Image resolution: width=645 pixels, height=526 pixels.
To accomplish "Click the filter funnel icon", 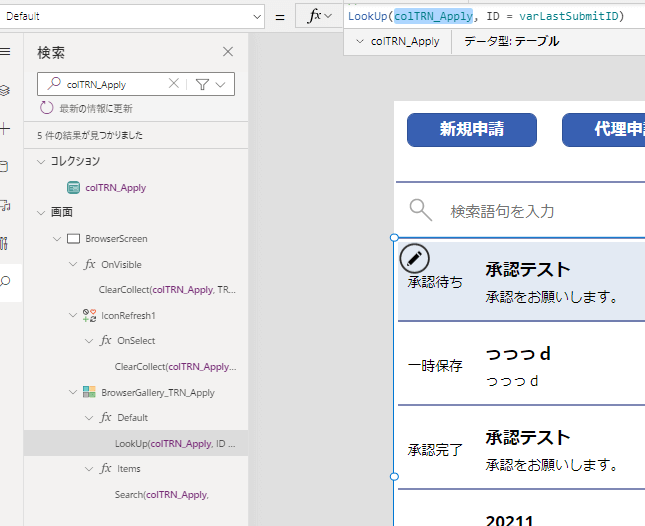I will pyautogui.click(x=202, y=84).
